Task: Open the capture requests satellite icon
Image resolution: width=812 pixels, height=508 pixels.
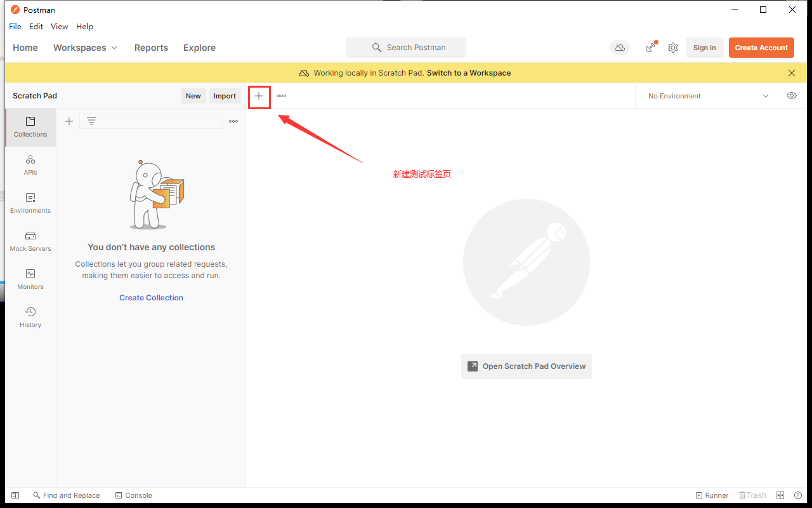Action: pos(651,48)
